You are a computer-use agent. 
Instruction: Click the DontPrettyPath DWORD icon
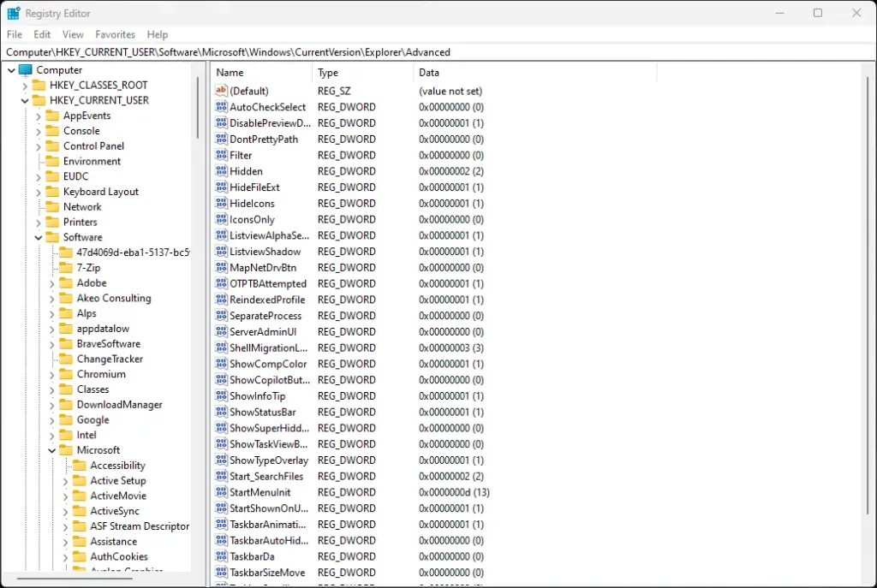pyautogui.click(x=222, y=140)
